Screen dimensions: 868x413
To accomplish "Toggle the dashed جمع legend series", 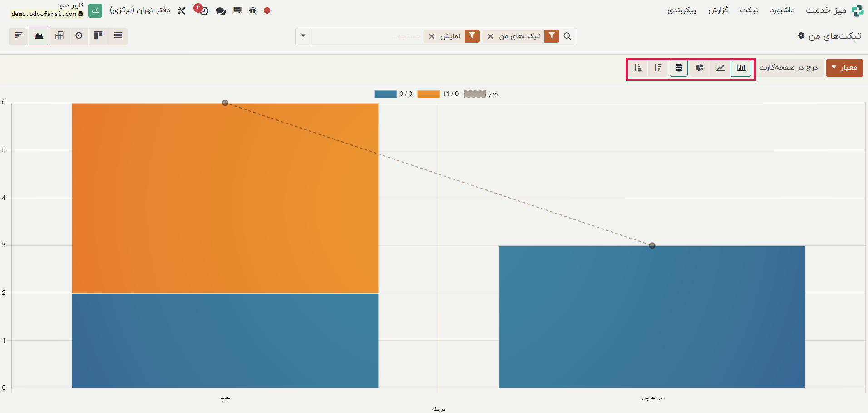I will [x=475, y=94].
